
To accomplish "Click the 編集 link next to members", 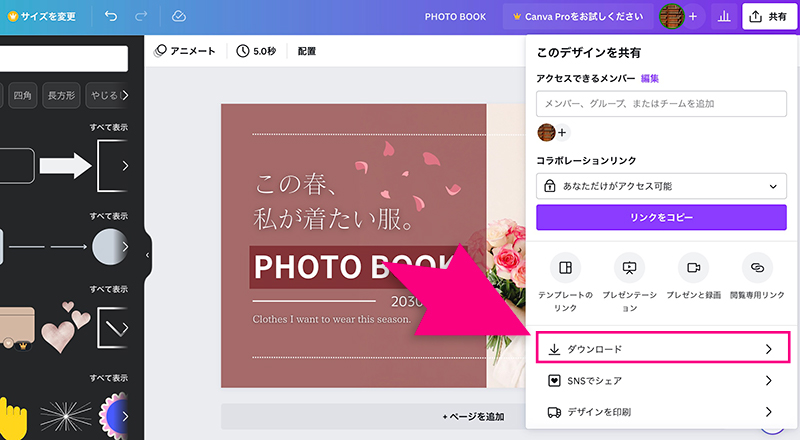I will pyautogui.click(x=650, y=78).
